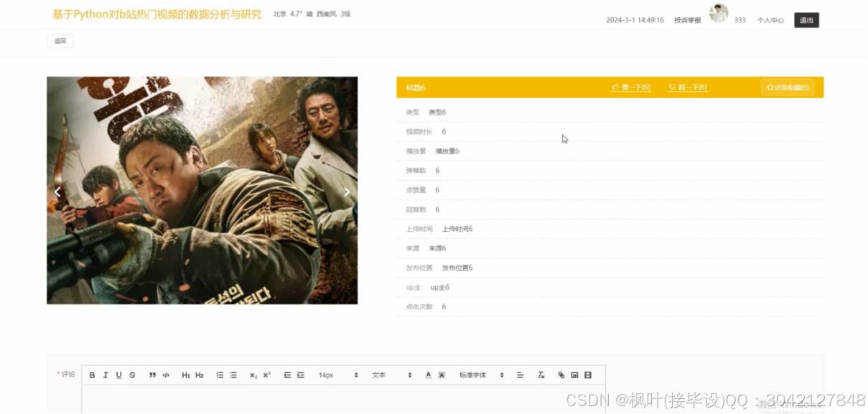This screenshot has height=414, width=868.
Task: Click the 点击次数 click count label
Action: pyautogui.click(x=419, y=306)
